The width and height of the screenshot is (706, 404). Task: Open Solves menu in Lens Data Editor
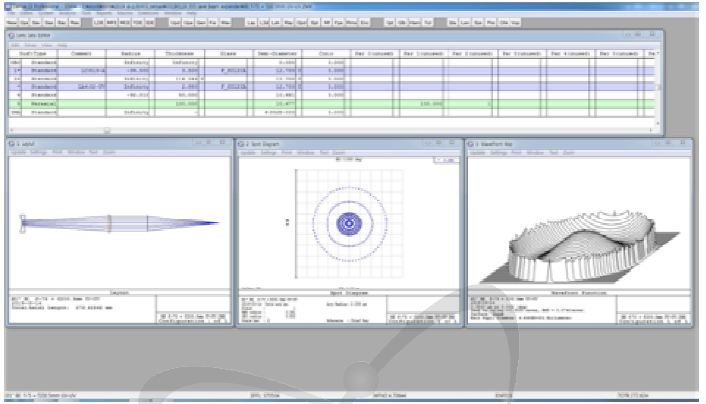(31, 45)
